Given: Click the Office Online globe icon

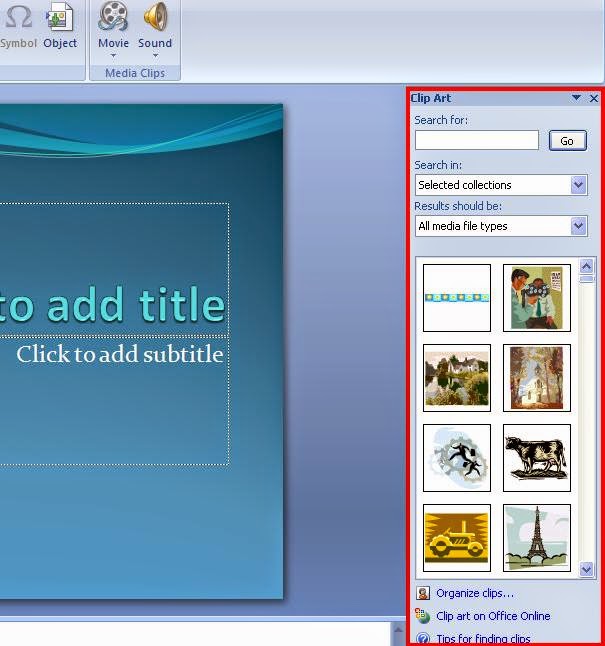Looking at the screenshot, I should coord(422,616).
